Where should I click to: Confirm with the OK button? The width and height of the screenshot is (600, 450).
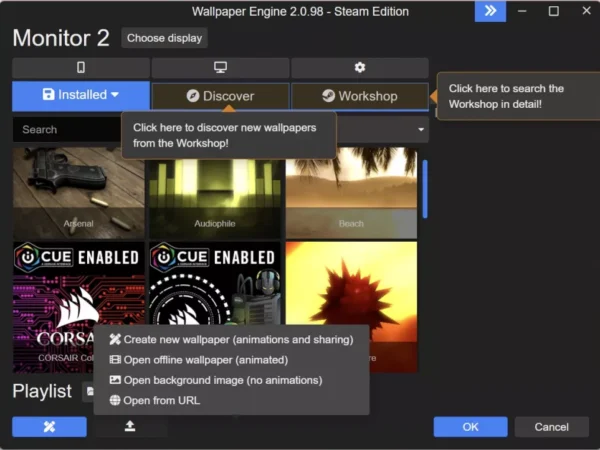(x=470, y=427)
